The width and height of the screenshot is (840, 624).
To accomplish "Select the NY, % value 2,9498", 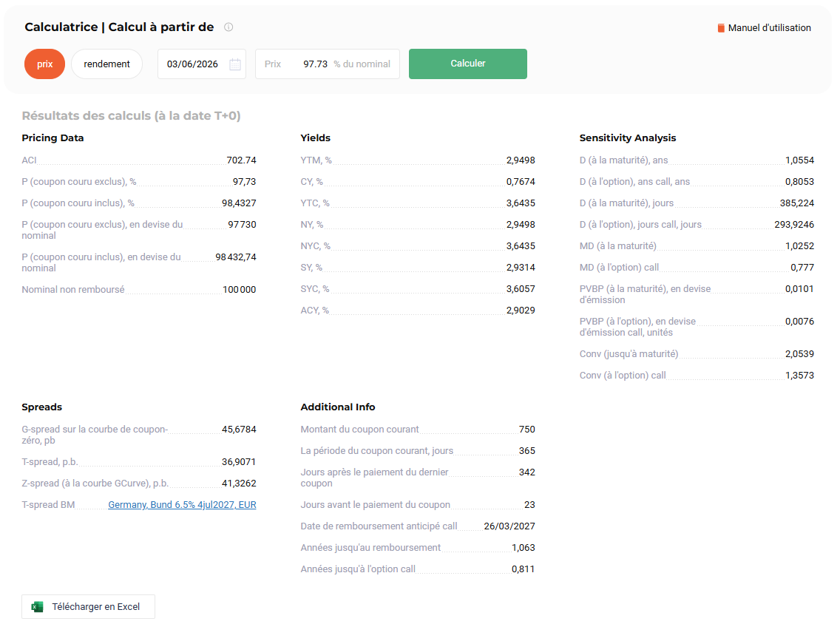I will point(521,225).
